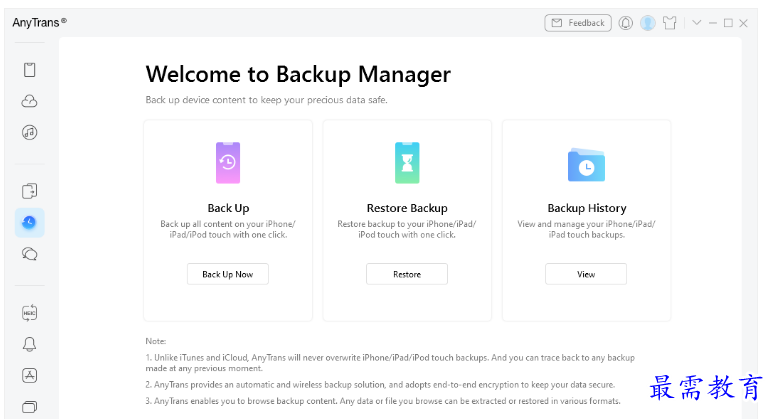Click the Feedback button
Screen dimensions: 771x419
578,23
